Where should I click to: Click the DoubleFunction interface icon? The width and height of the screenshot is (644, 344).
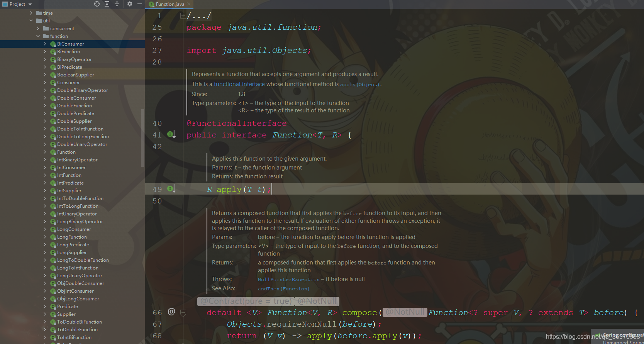53,106
